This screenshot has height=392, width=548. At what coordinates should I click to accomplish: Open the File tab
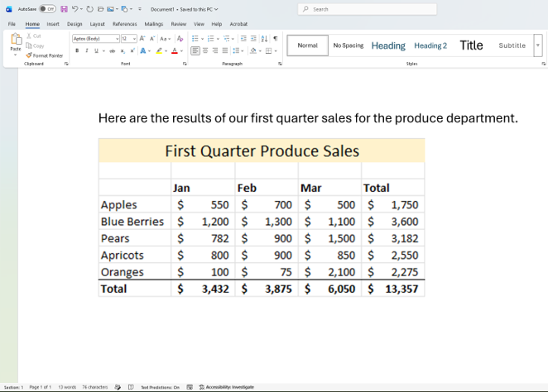pos(12,24)
